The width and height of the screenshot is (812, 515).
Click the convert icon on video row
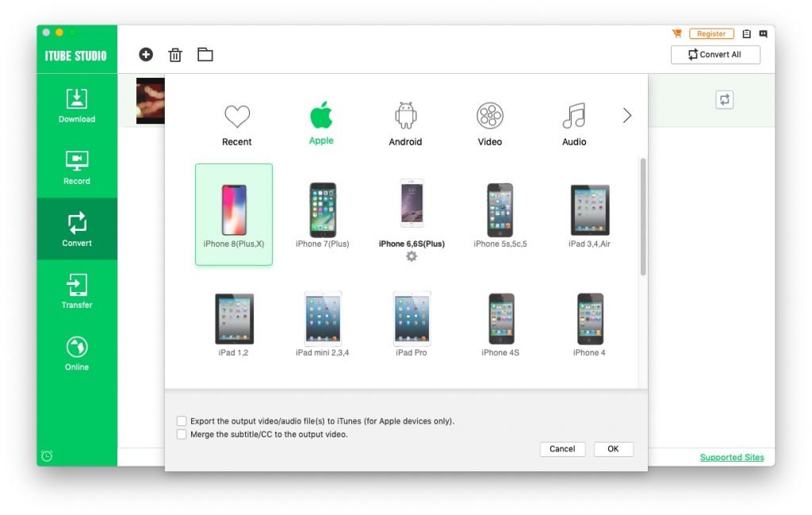pos(725,99)
